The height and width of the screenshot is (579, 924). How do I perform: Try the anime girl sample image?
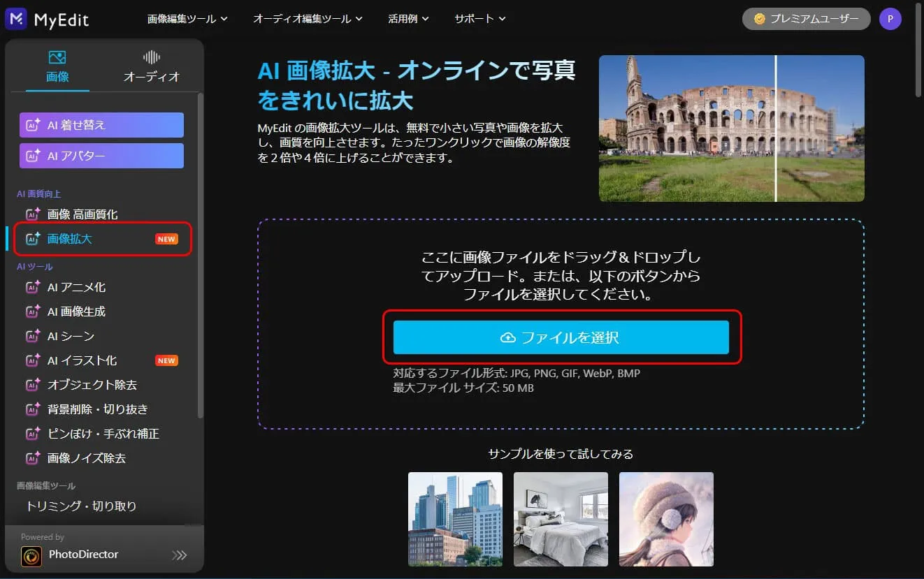[x=666, y=519]
